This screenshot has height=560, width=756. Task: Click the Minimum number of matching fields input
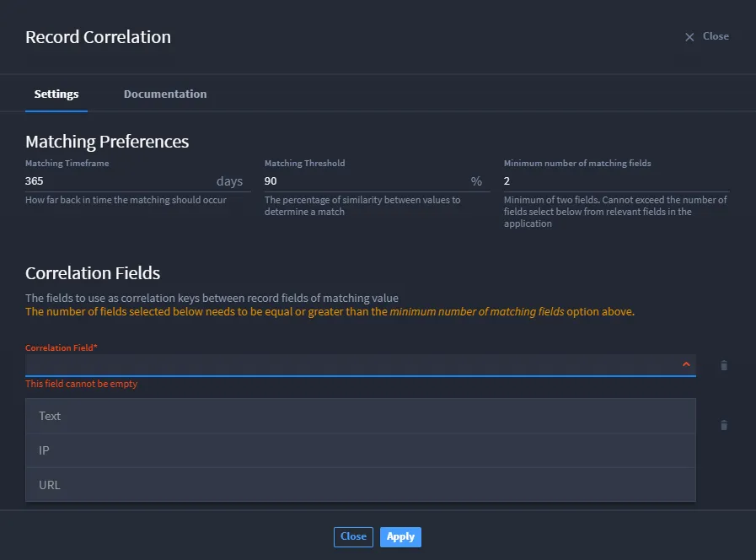coord(617,181)
